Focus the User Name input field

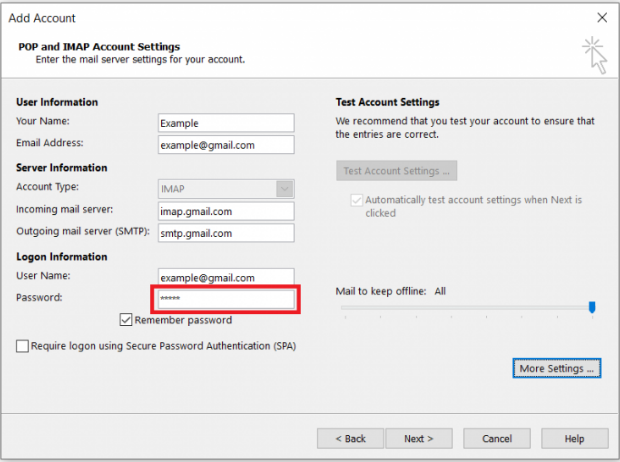[x=226, y=277]
